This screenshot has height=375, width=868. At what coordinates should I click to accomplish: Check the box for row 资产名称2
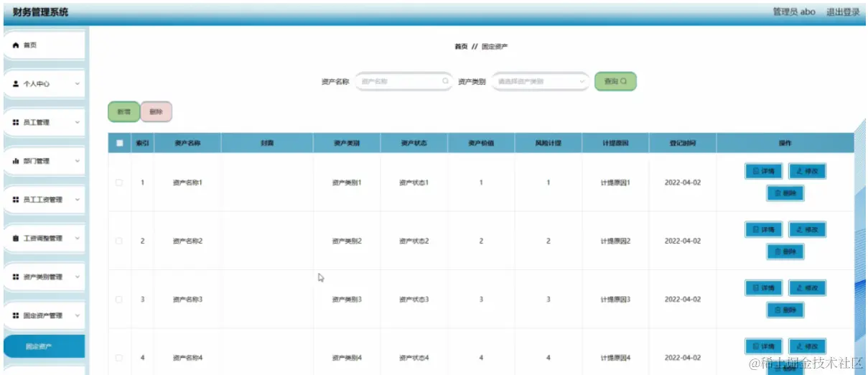[119, 241]
